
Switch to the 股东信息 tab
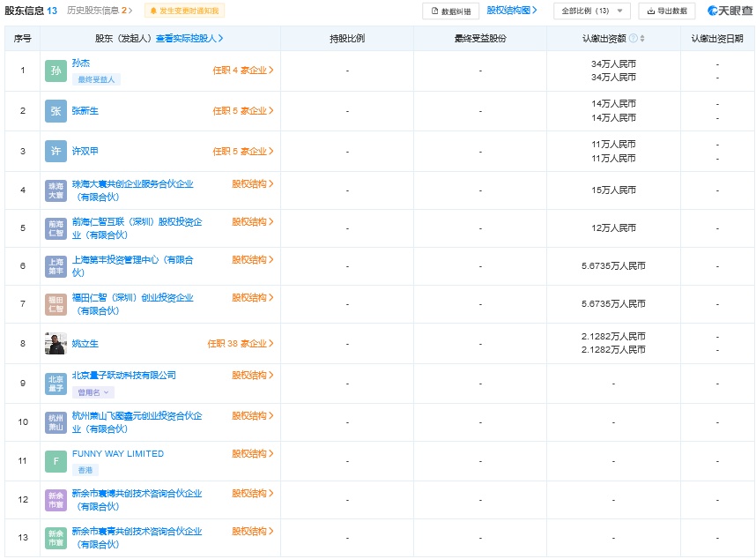coord(31,11)
